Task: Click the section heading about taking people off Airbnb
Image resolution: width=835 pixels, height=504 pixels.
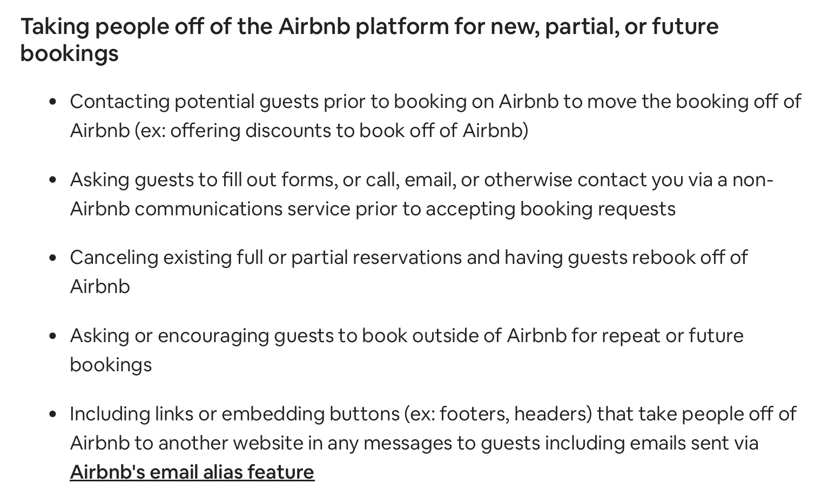Action: tap(369, 39)
